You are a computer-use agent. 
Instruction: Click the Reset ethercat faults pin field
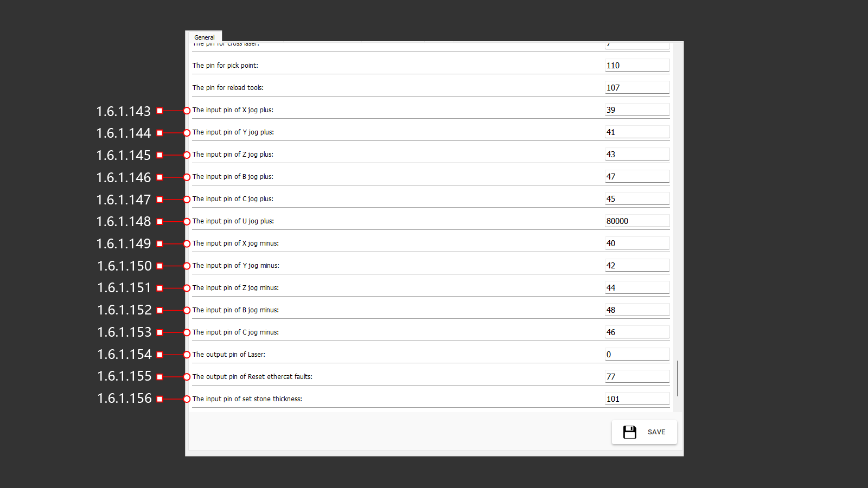(x=636, y=377)
